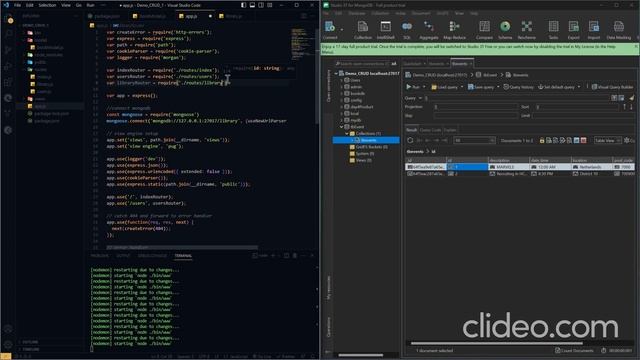
Task: Open the Run button dropdown arrow
Action: click(x=424, y=87)
